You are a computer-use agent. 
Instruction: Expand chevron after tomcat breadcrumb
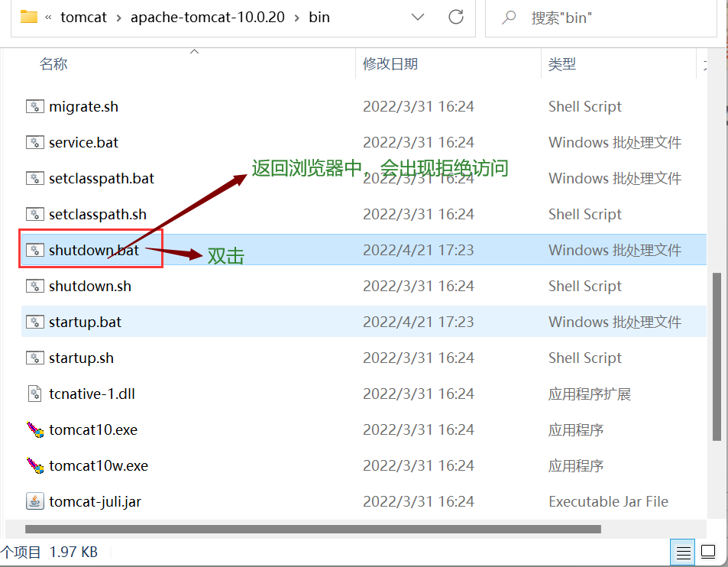119,18
